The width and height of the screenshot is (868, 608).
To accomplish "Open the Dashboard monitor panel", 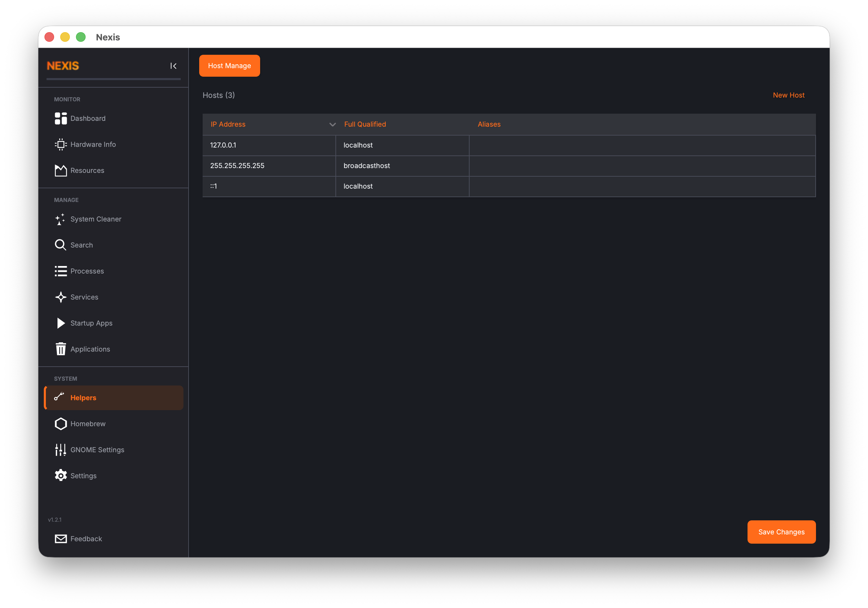I will coord(88,118).
